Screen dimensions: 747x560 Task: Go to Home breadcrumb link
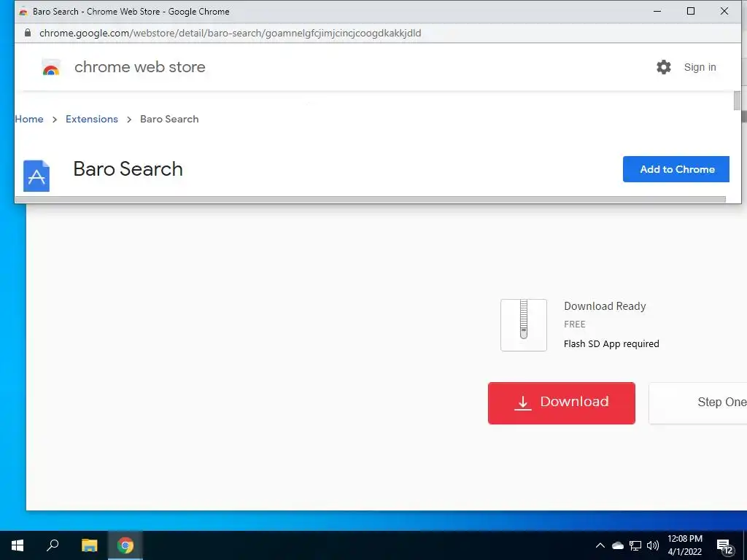point(29,119)
